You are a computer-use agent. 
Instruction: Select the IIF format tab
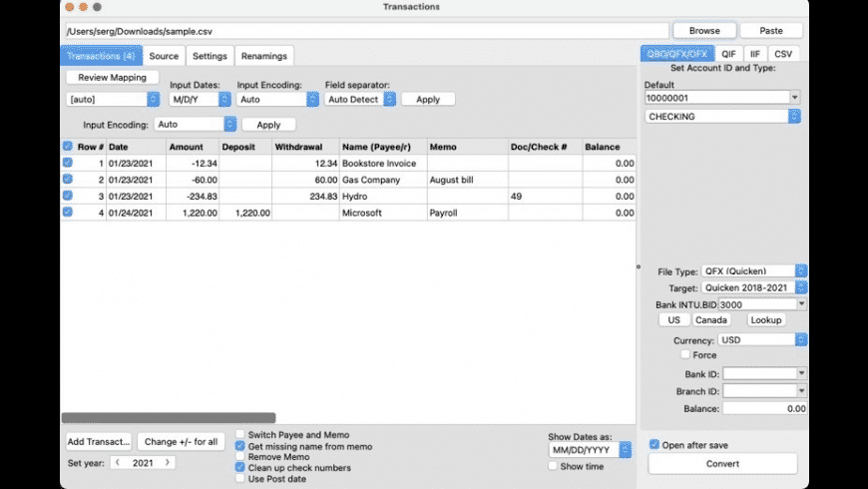click(755, 54)
